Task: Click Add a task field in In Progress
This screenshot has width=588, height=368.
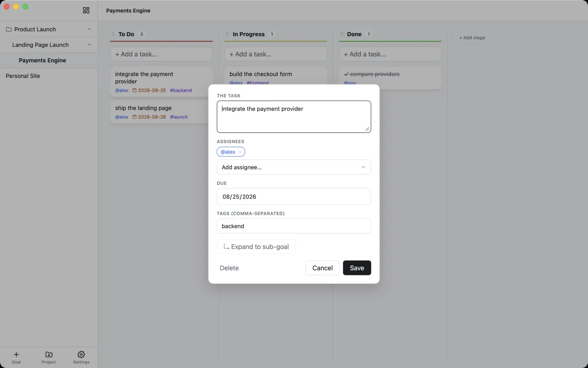Action: (276, 54)
